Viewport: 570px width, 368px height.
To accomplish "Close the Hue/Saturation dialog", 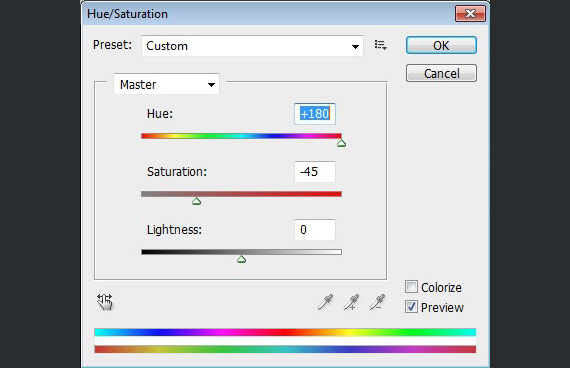I will [470, 14].
